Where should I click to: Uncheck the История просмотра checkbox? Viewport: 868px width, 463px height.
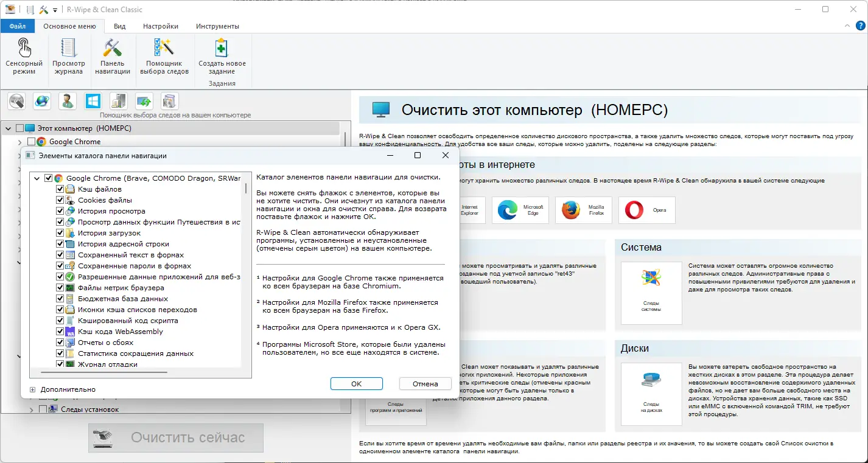point(60,211)
